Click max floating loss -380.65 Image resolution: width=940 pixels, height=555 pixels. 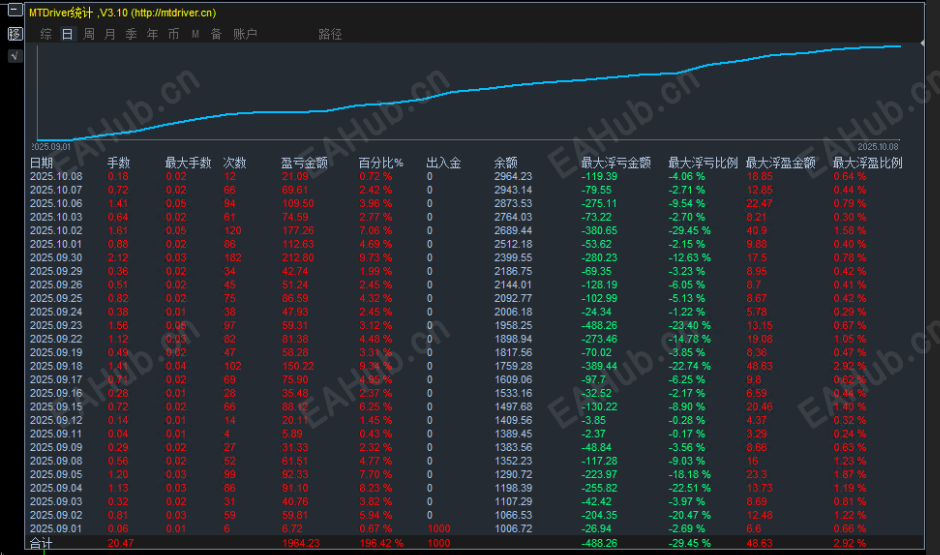pos(599,231)
